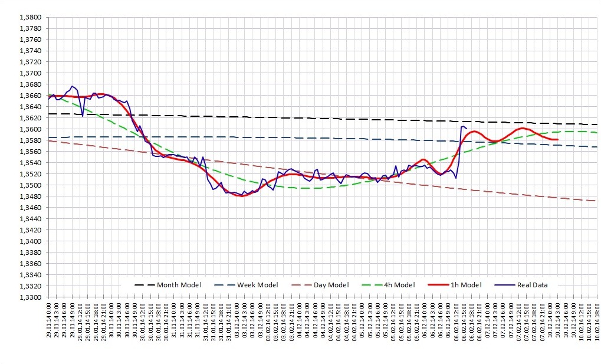Select the 1,3680 y-axis label
Image resolution: width=601 pixels, height=364 pixels.
(30, 84)
